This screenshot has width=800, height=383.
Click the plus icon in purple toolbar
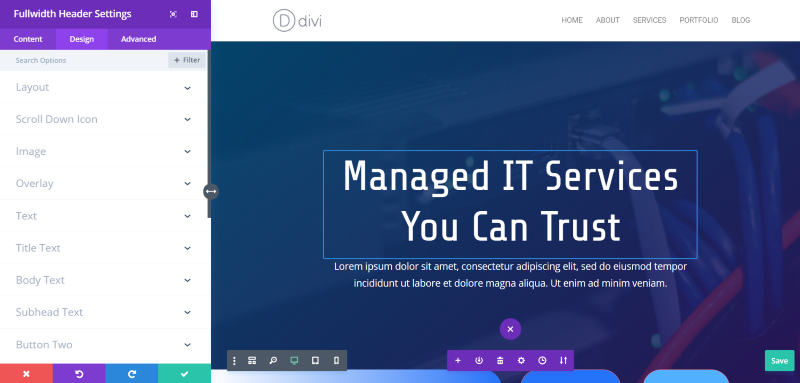pyautogui.click(x=458, y=361)
